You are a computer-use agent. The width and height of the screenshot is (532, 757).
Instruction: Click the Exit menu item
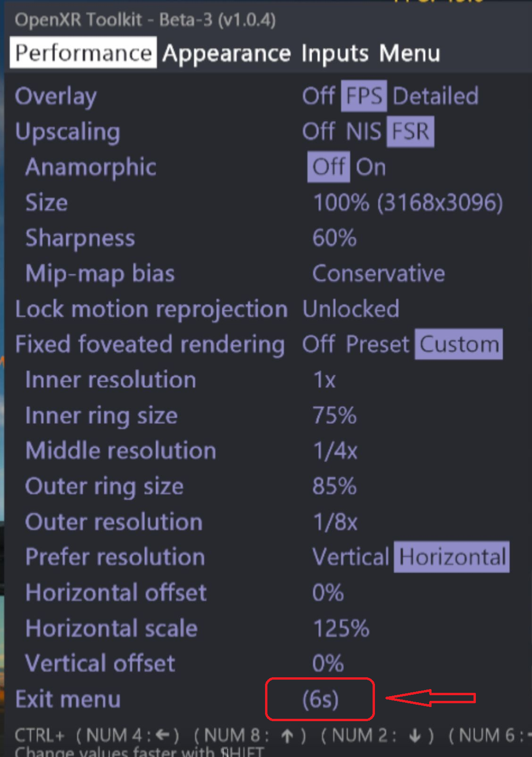tap(68, 699)
